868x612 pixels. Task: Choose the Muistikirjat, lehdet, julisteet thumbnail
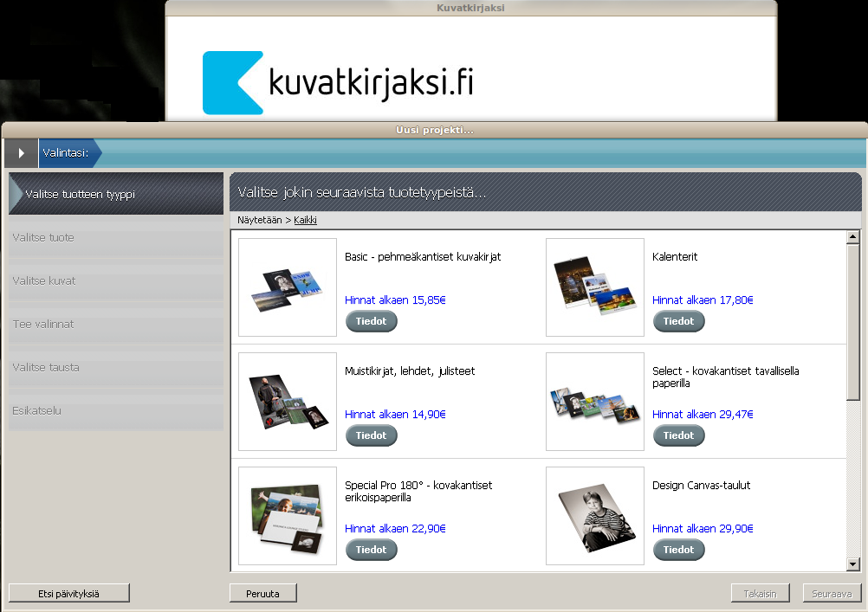[x=288, y=402]
